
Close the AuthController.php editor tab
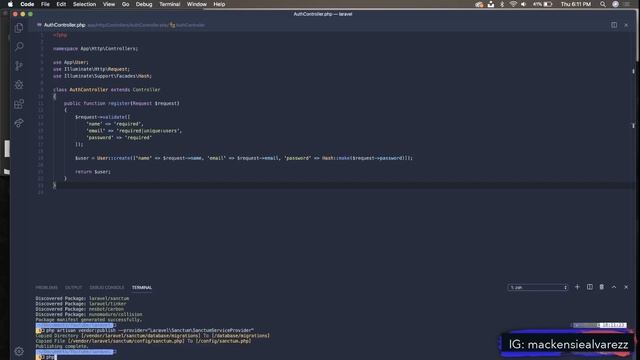point(626,25)
